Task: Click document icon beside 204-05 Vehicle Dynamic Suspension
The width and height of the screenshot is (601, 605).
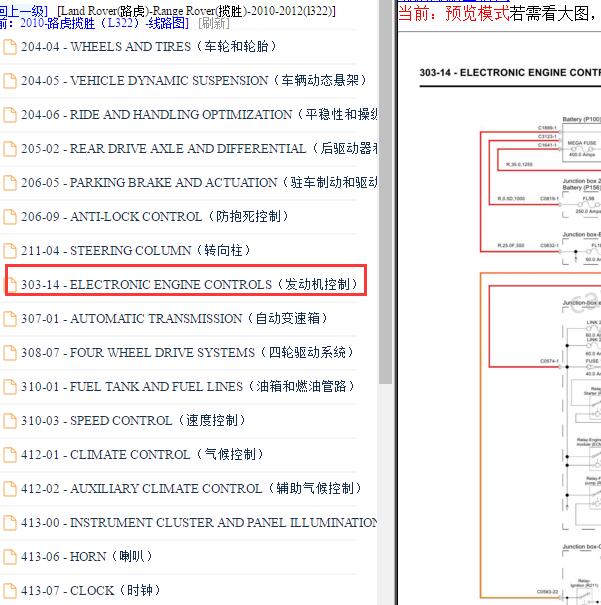Action: coord(10,81)
